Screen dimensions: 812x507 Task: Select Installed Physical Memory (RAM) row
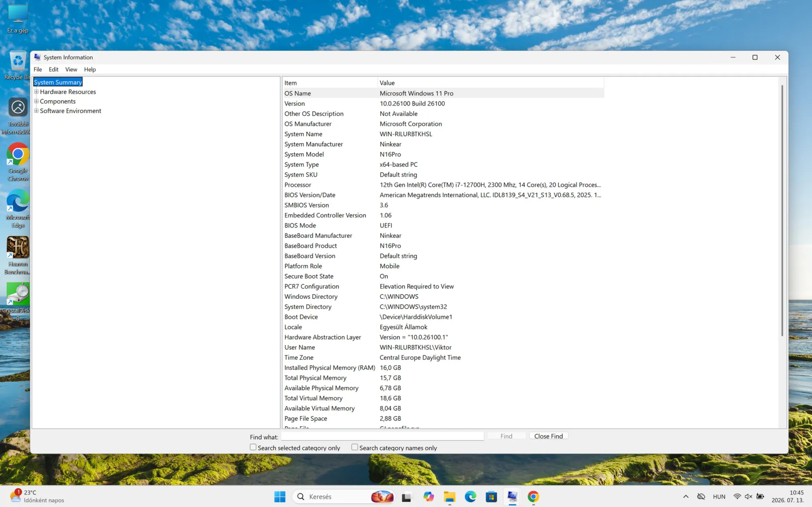(x=443, y=368)
